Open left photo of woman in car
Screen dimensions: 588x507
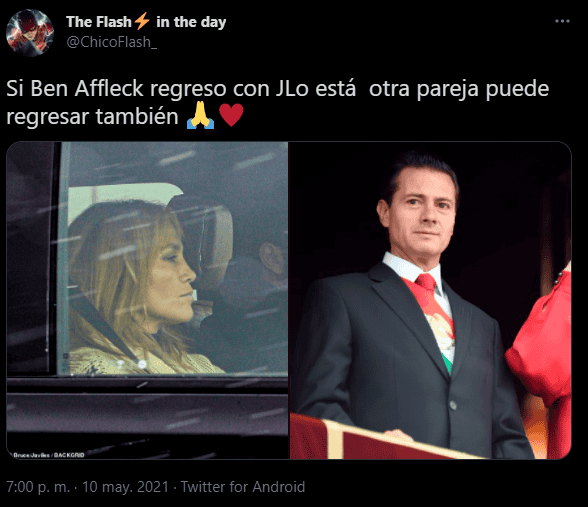[x=147, y=300]
